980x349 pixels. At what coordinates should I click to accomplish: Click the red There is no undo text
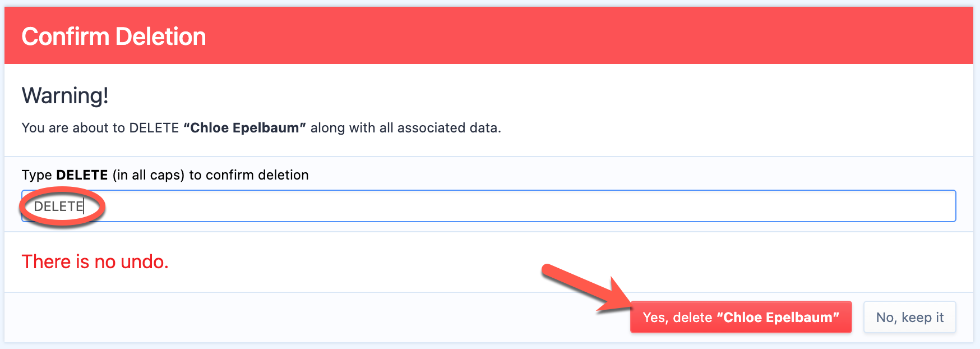95,261
